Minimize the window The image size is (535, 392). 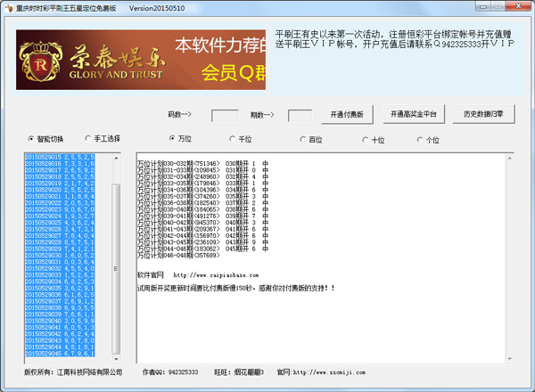[x=483, y=6]
